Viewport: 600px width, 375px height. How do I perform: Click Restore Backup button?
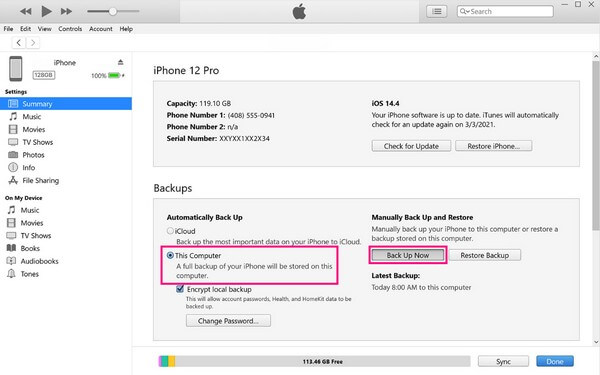(x=484, y=255)
